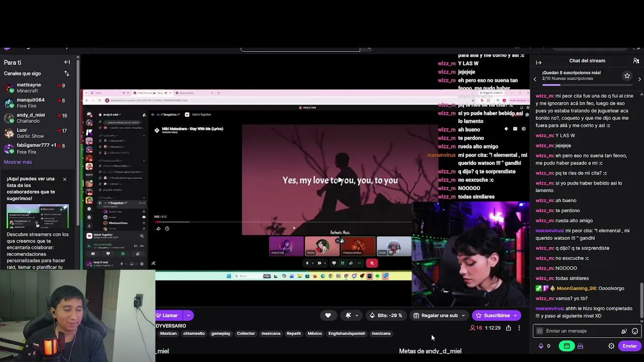Collapse the stream chat panel
This screenshot has width=644, height=362.
point(539,62)
